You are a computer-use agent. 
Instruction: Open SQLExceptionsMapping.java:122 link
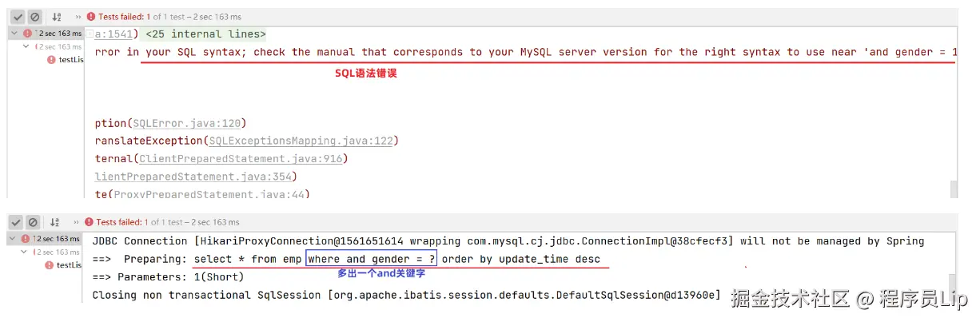[303, 141]
